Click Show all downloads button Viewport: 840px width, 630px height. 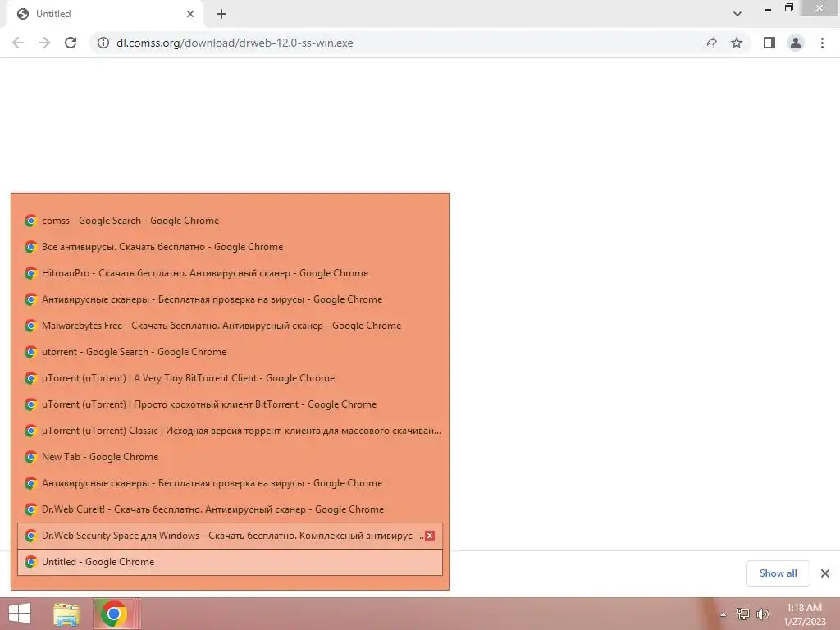778,573
